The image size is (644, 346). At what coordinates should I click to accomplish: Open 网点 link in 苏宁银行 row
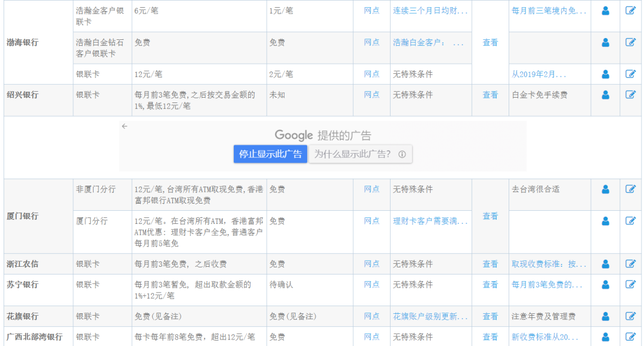pos(371,285)
